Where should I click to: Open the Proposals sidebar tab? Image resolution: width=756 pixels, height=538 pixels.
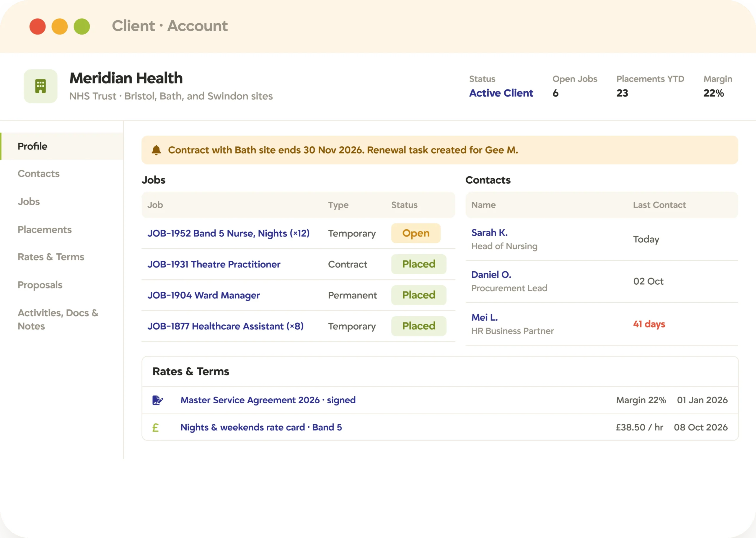coord(40,285)
